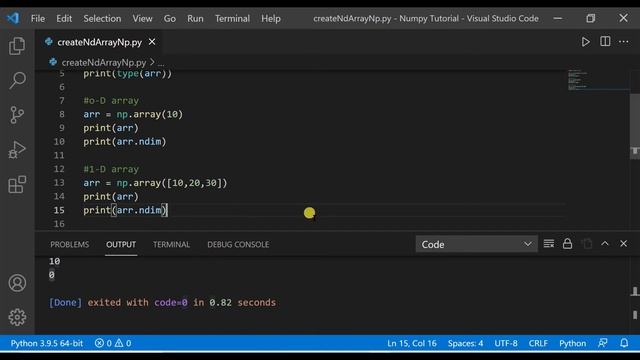Select Python 3.9.5 64-bit interpreter
This screenshot has width=640, height=360.
click(47, 343)
